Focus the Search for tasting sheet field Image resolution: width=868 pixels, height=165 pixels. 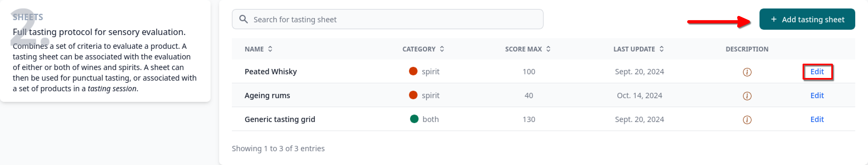click(387, 19)
